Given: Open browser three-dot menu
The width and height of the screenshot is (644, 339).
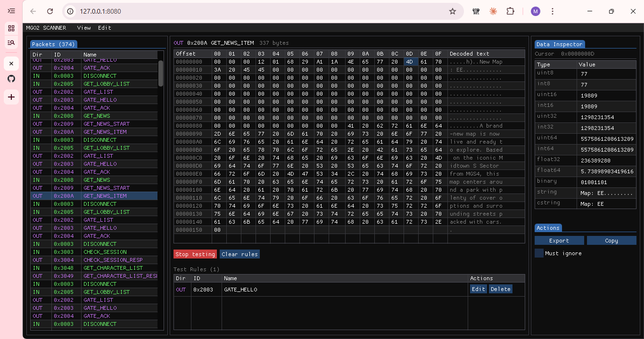Looking at the screenshot, I should coord(553,11).
